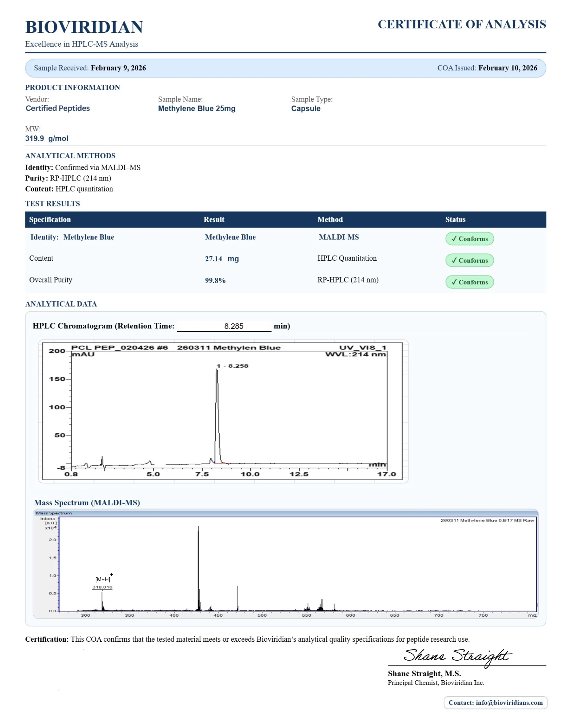Click the Status column header
This screenshot has height=728, width=562.
click(x=455, y=219)
